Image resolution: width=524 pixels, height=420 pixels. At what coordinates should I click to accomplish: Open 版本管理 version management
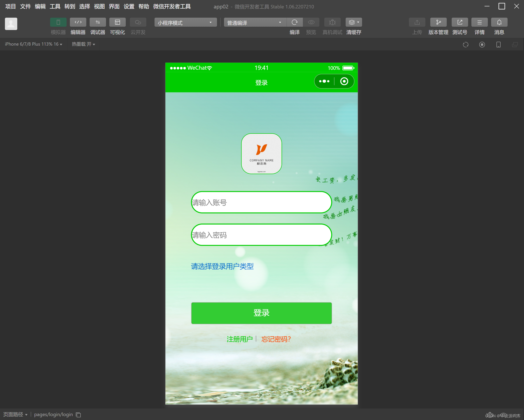tap(438, 22)
